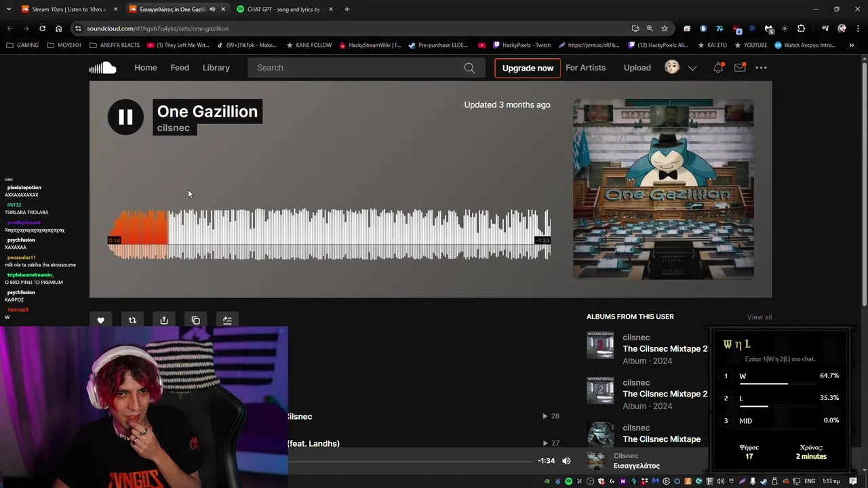
Task: Open a new browser tab
Action: 347,9
